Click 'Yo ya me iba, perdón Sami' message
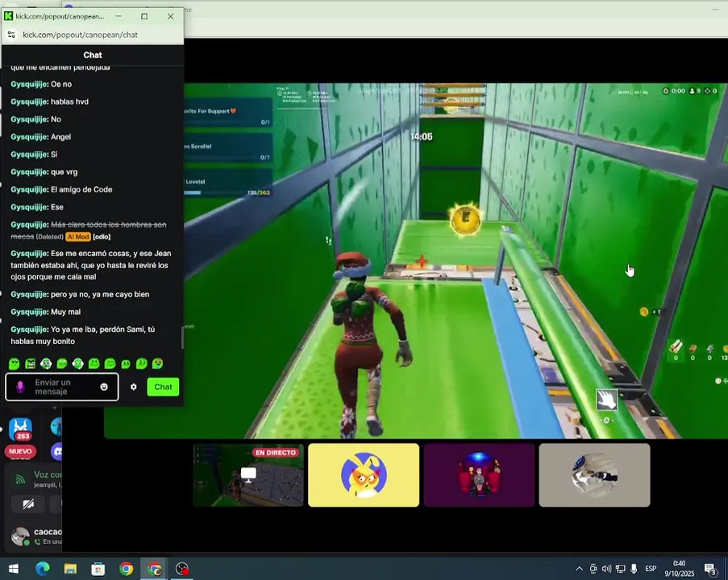Viewport: 728px width, 580px height. (x=83, y=335)
